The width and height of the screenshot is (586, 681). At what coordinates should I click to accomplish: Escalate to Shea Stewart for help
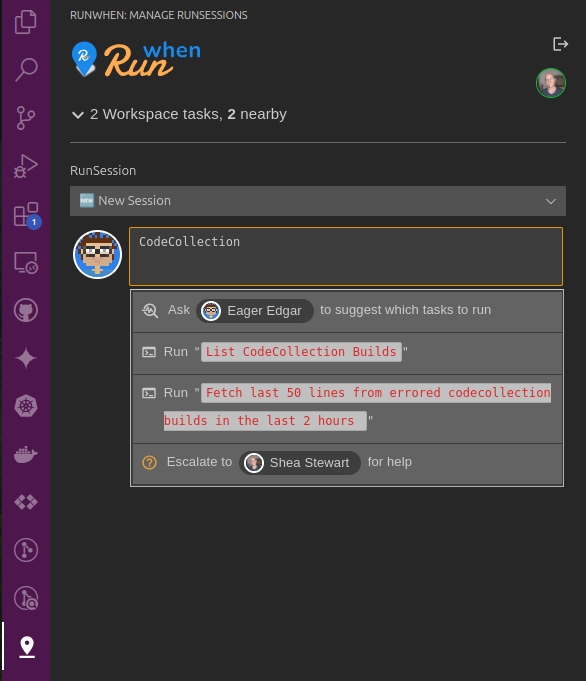pyautogui.click(x=347, y=464)
